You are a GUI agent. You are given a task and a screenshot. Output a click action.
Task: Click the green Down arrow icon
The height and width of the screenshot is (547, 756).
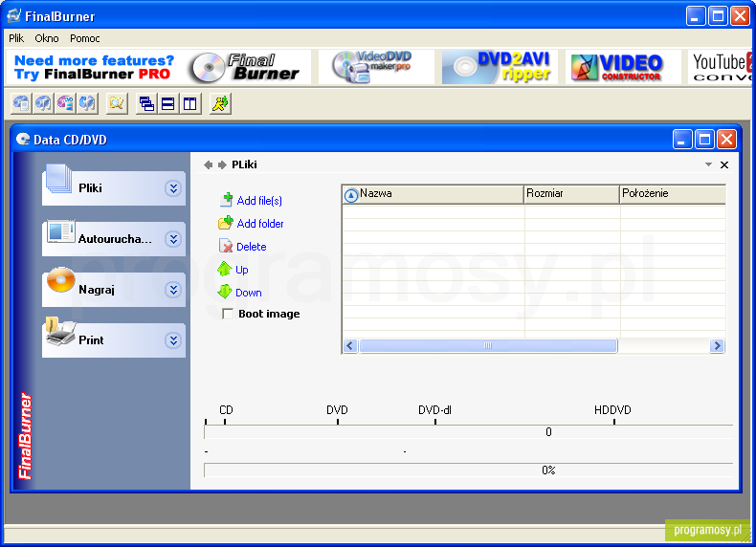tap(225, 291)
